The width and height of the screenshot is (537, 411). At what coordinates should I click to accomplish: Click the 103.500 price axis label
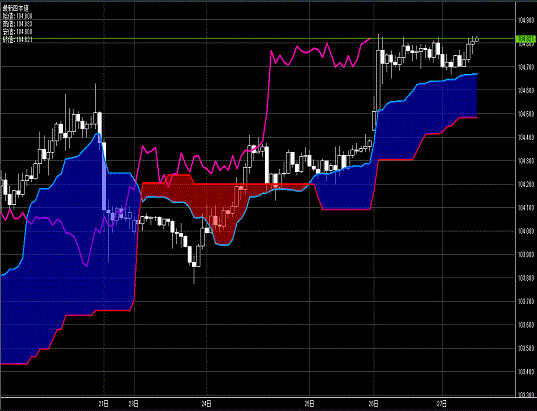525,348
